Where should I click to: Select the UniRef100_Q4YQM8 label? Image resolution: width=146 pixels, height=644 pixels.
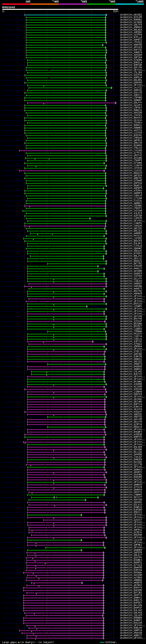(131, 271)
